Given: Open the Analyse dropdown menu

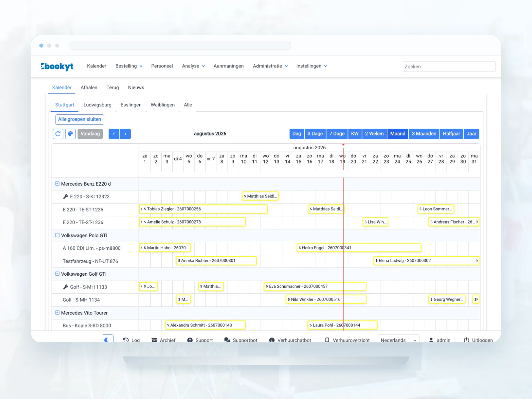Looking at the screenshot, I should click(x=193, y=66).
